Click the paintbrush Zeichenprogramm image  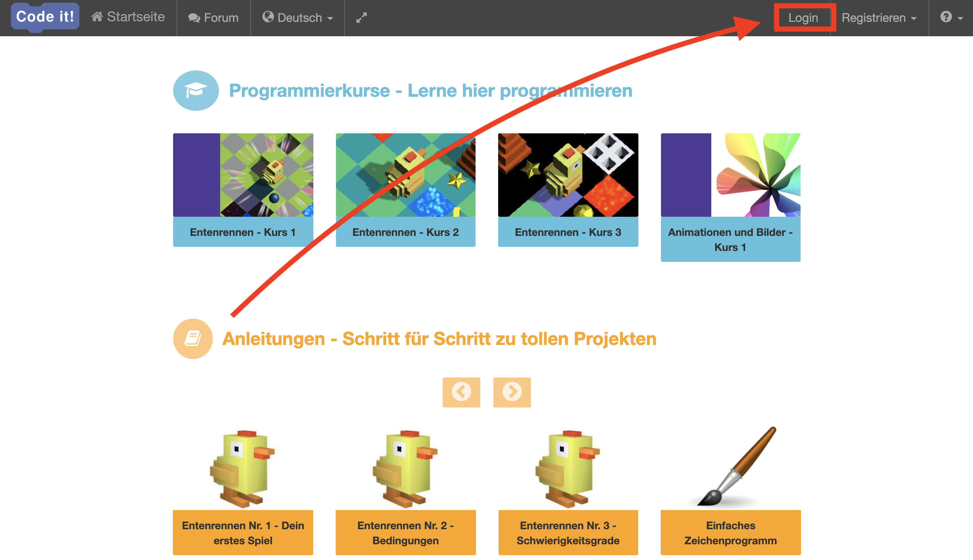tap(730, 467)
